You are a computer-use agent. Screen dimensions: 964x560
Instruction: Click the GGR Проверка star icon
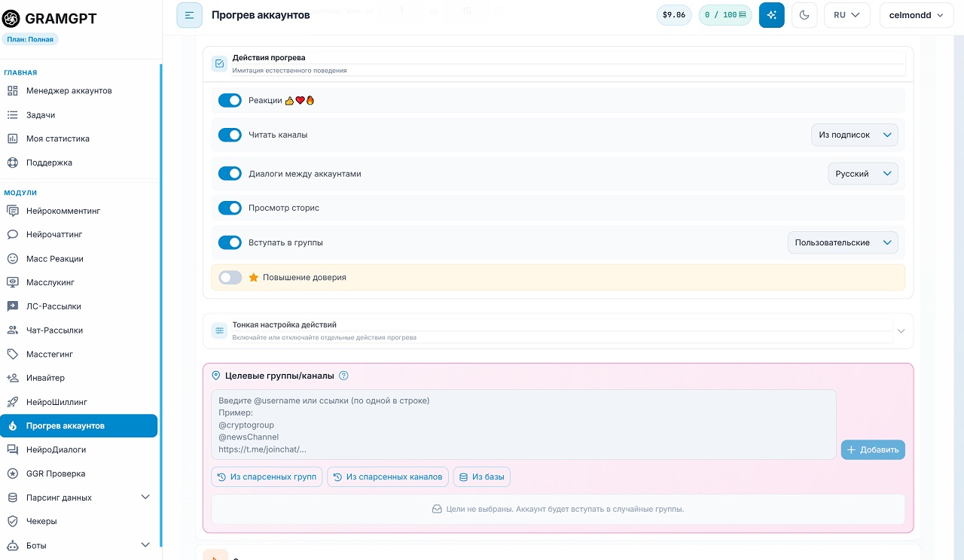coord(12,473)
